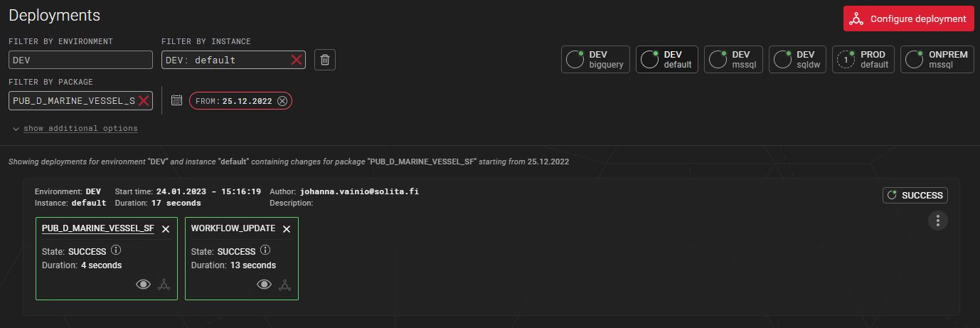Image resolution: width=980 pixels, height=328 pixels.
Task: Click deploy icon in PUB_D_MARINE_VESSEL_SF card
Action: click(x=164, y=285)
